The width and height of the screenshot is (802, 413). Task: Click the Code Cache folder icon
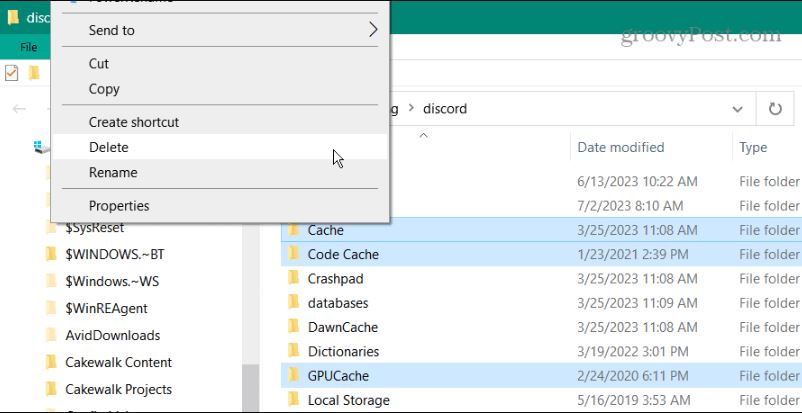click(293, 253)
